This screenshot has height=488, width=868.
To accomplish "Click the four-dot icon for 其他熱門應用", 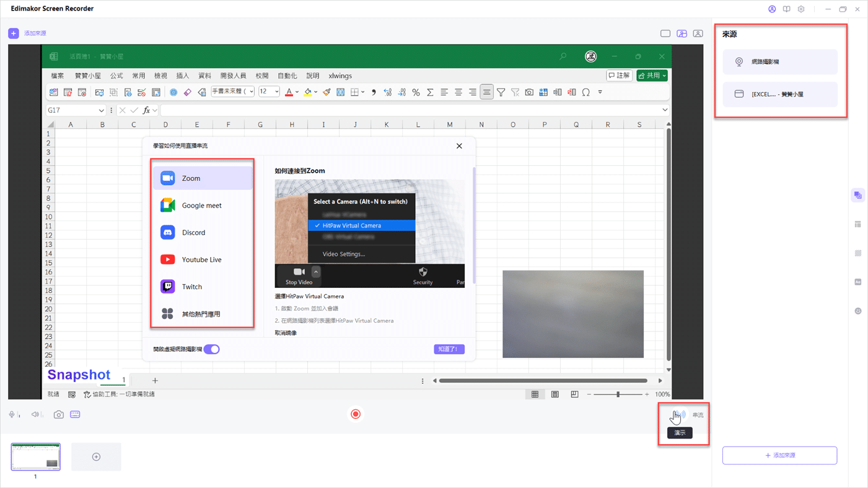I will (x=167, y=314).
